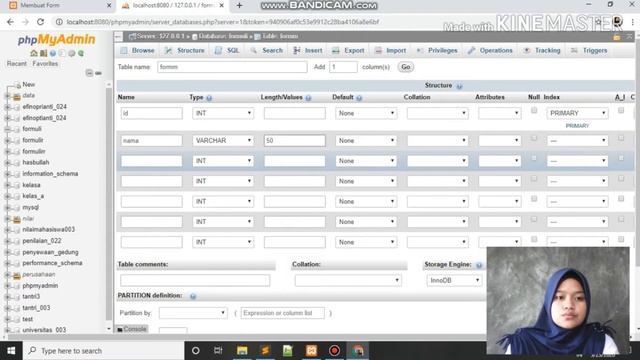Click the Recent link in sidebar
Screen dimensions: 640x360
click(17, 64)
